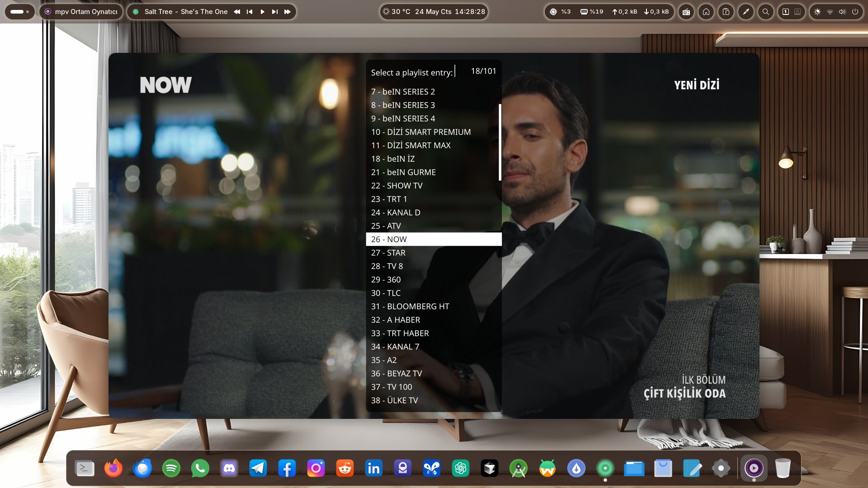The height and width of the screenshot is (488, 868).
Task: Select 10 - DİZİ SMART PREMIUM entry
Action: click(434, 132)
